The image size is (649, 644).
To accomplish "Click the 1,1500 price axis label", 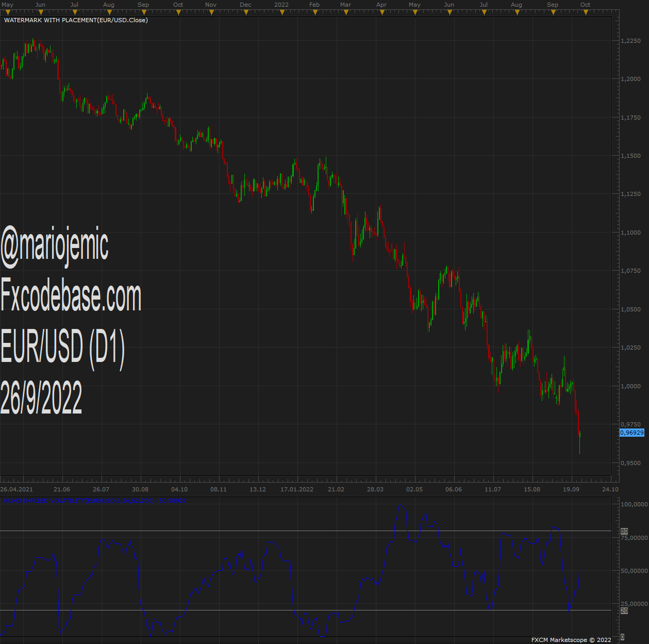I will (631, 156).
